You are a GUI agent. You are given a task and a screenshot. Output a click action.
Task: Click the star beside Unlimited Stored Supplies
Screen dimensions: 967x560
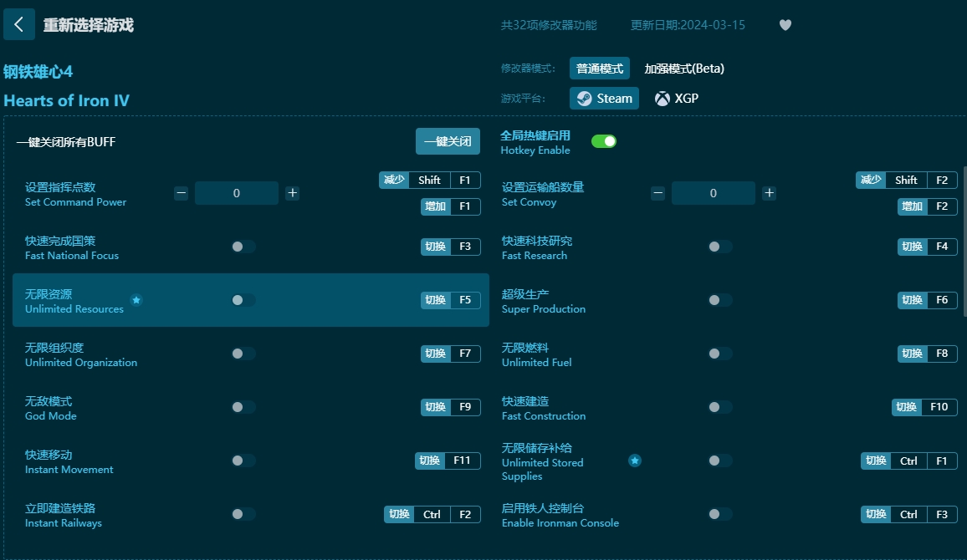(635, 461)
